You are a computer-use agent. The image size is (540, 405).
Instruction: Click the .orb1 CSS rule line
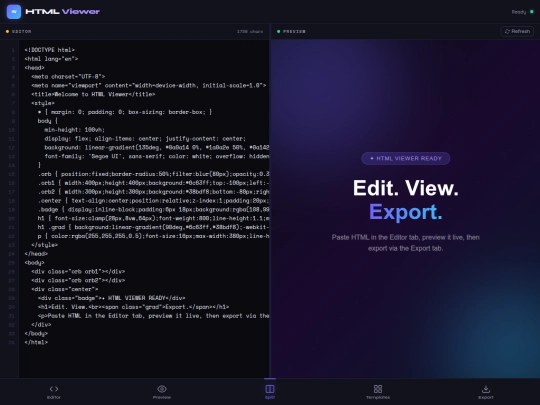(153, 183)
